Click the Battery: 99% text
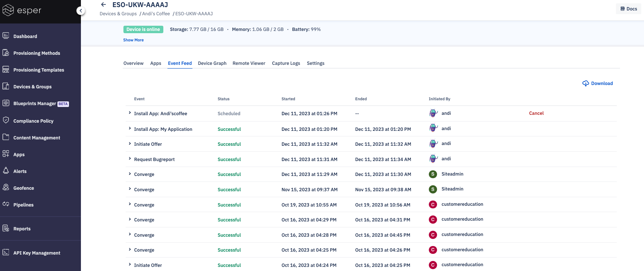The image size is (644, 271). click(306, 29)
